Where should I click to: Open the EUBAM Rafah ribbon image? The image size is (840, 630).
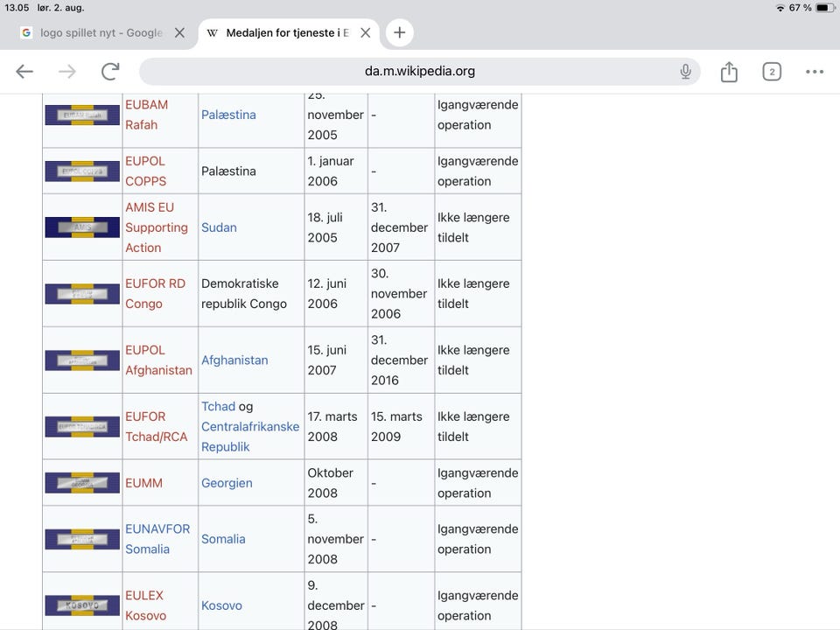tap(82, 115)
